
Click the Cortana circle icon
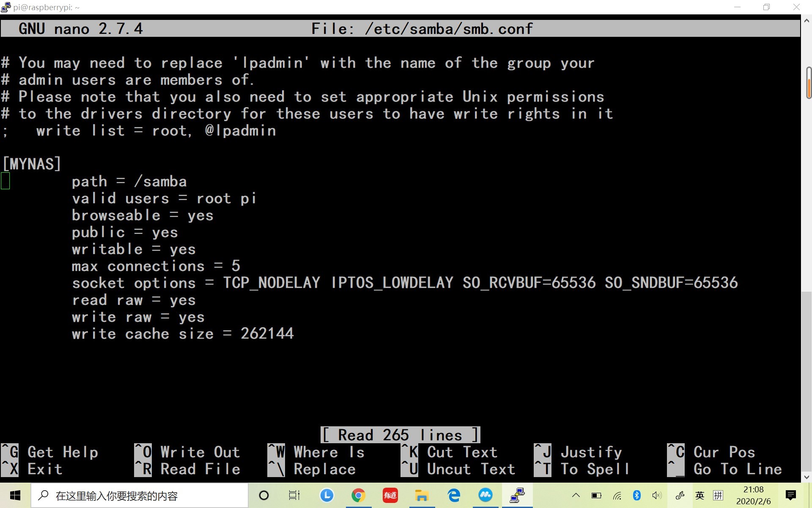coord(263,495)
